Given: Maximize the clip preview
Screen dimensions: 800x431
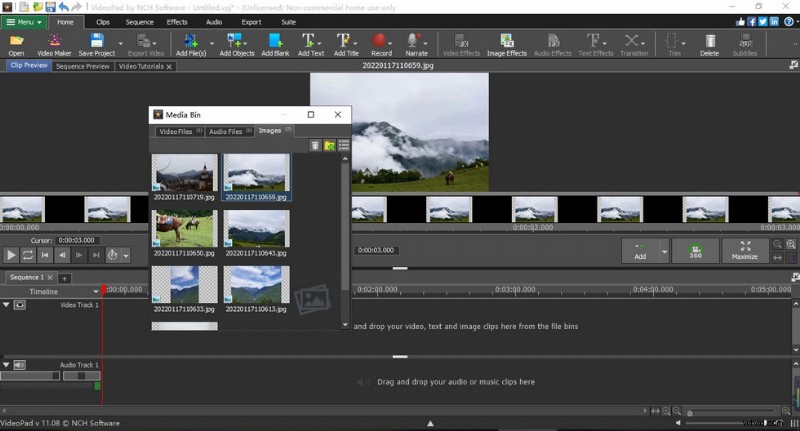Looking at the screenshot, I should [x=745, y=250].
